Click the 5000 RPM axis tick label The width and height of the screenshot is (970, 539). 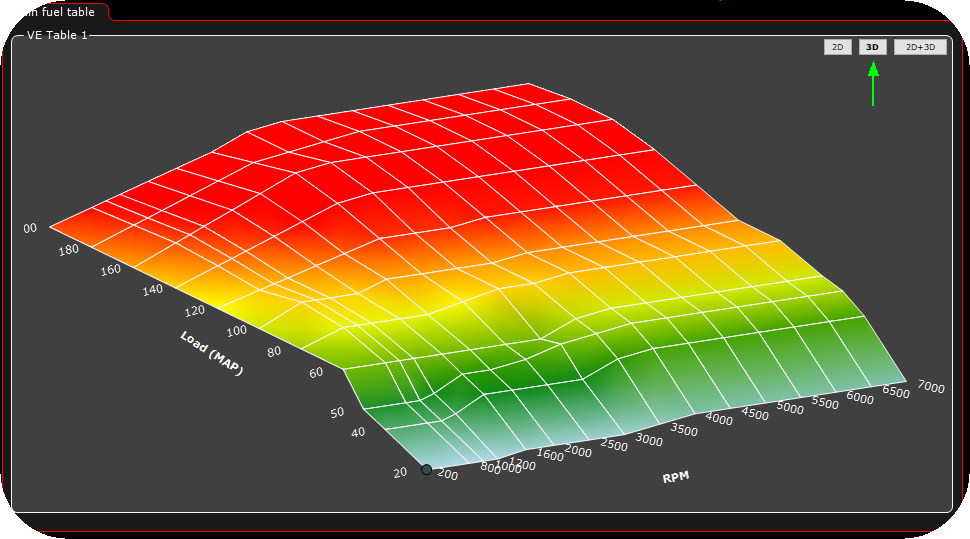[791, 410]
